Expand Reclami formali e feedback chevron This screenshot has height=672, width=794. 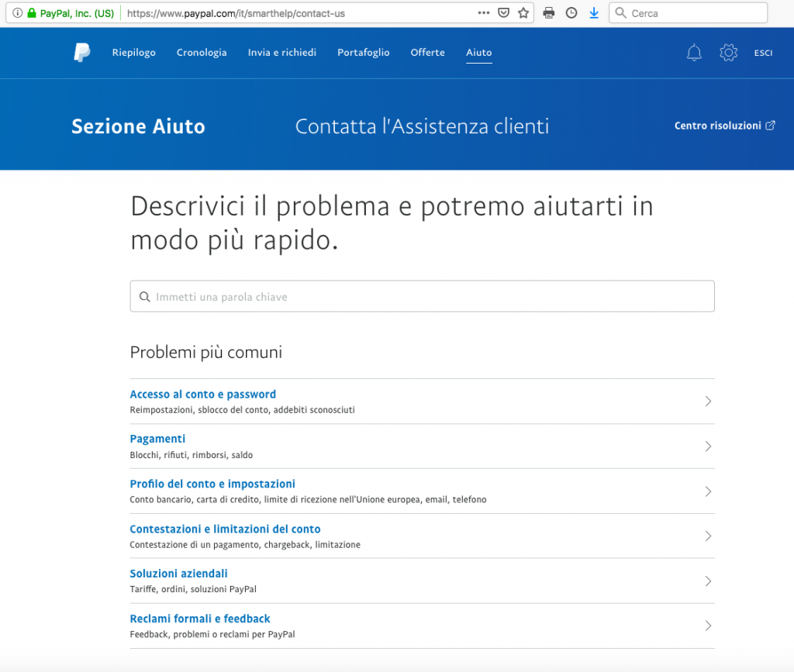(708, 626)
